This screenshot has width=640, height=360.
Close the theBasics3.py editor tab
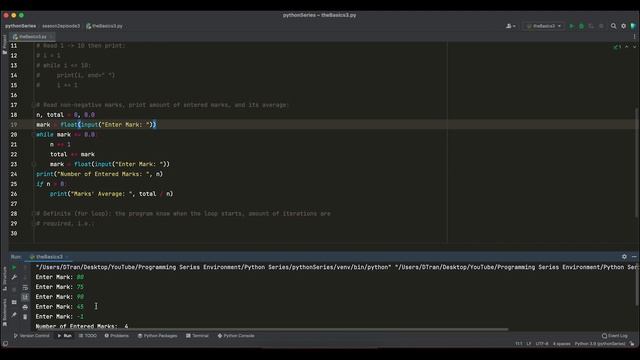point(51,37)
